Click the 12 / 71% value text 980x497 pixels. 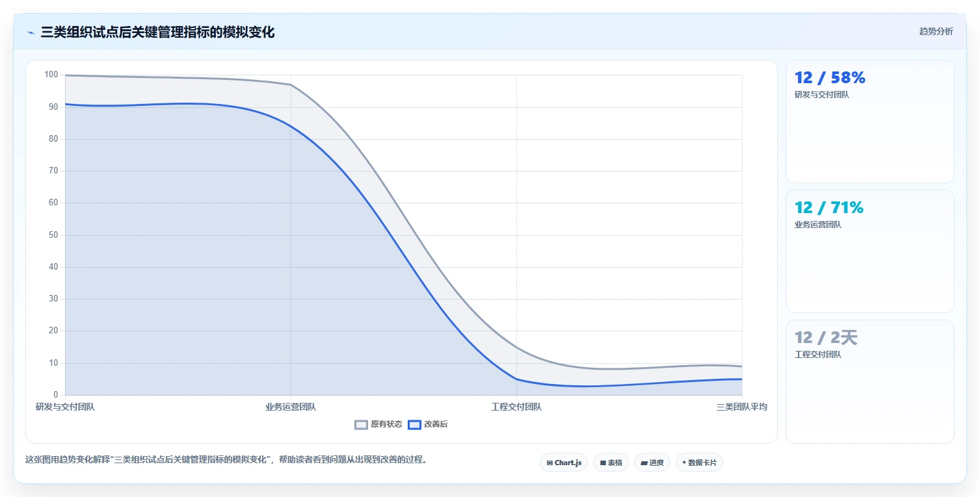829,208
